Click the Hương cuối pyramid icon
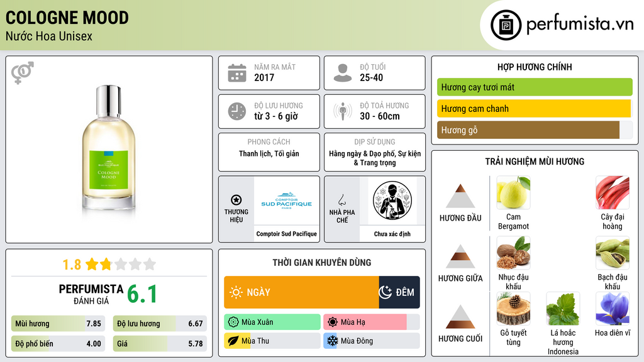The height and width of the screenshot is (362, 644). (x=460, y=317)
